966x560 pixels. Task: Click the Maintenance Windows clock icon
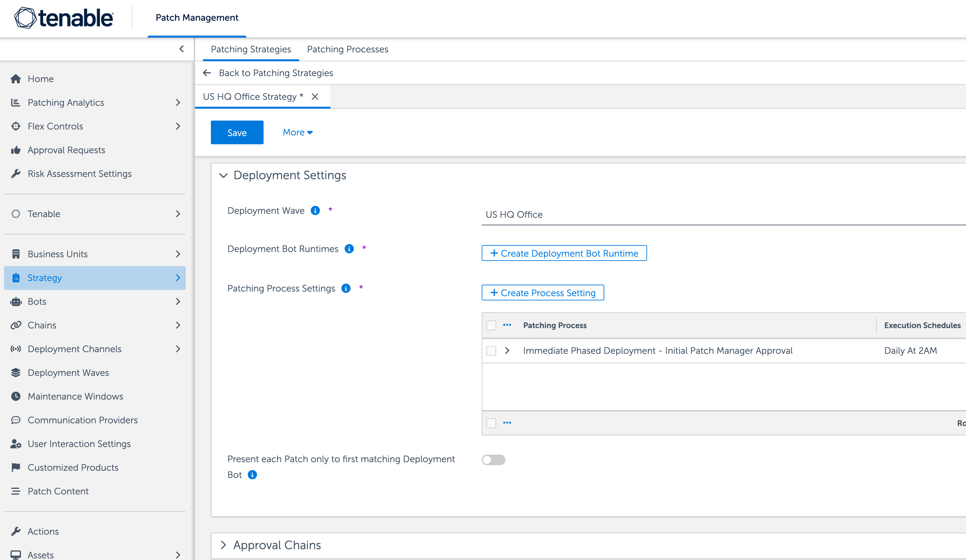point(16,396)
